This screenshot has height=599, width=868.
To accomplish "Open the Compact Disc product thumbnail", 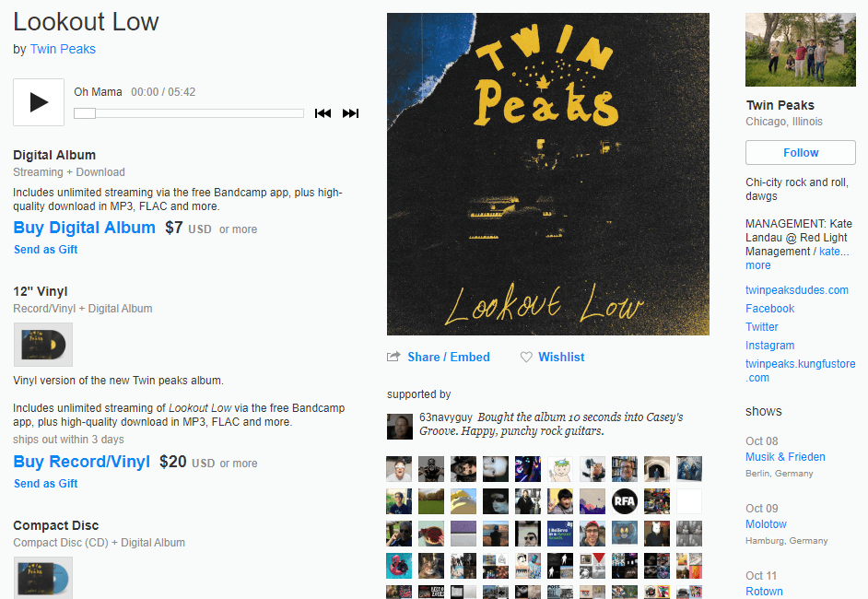I will click(43, 578).
